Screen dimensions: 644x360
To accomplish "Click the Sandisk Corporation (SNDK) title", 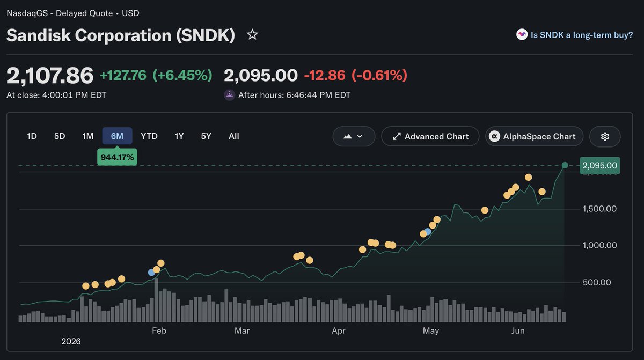I will click(121, 35).
